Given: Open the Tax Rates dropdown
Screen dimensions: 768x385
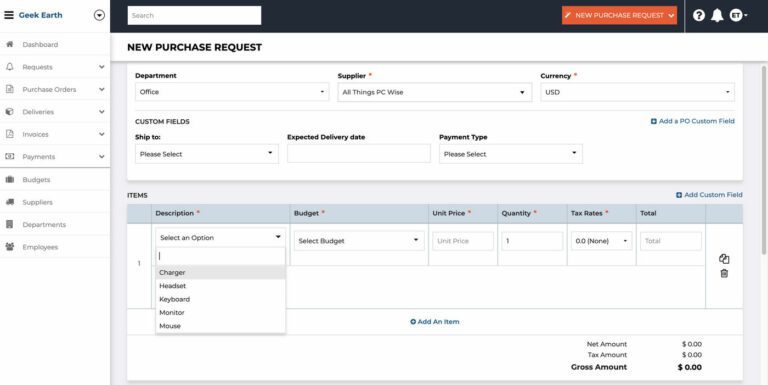Looking at the screenshot, I should (601, 241).
